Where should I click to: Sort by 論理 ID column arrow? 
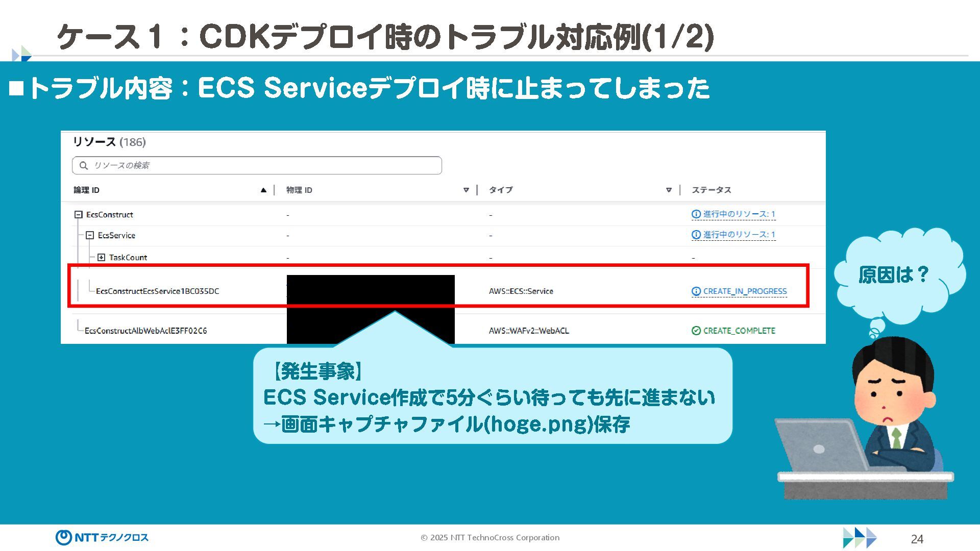point(263,190)
